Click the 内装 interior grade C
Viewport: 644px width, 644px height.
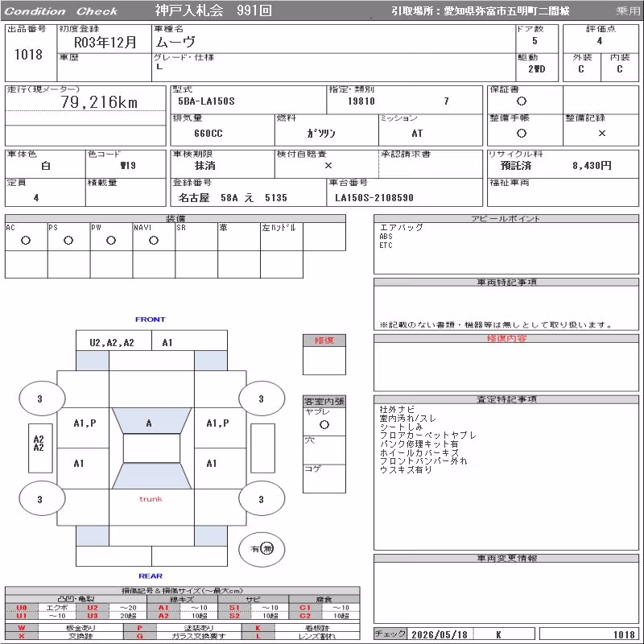pyautogui.click(x=619, y=69)
